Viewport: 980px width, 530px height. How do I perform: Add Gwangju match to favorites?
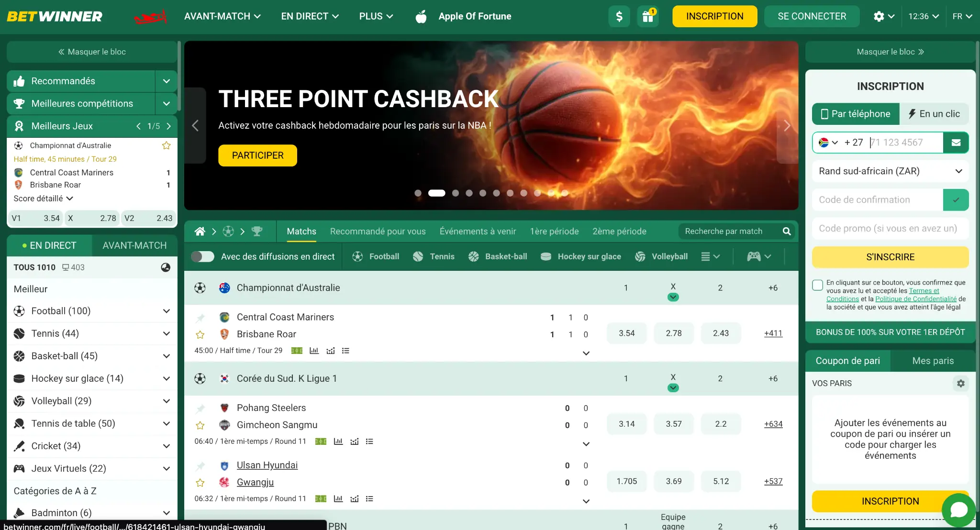click(200, 483)
